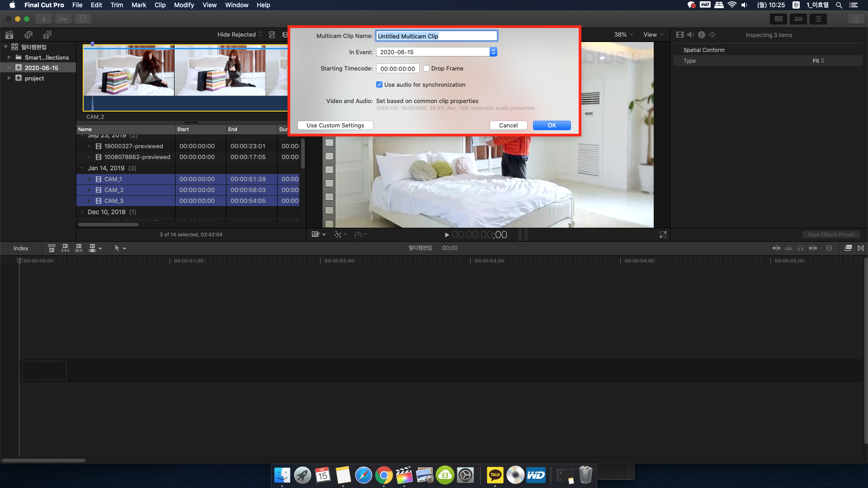
Task: Enable the Drop Frame checkbox
Action: click(426, 69)
